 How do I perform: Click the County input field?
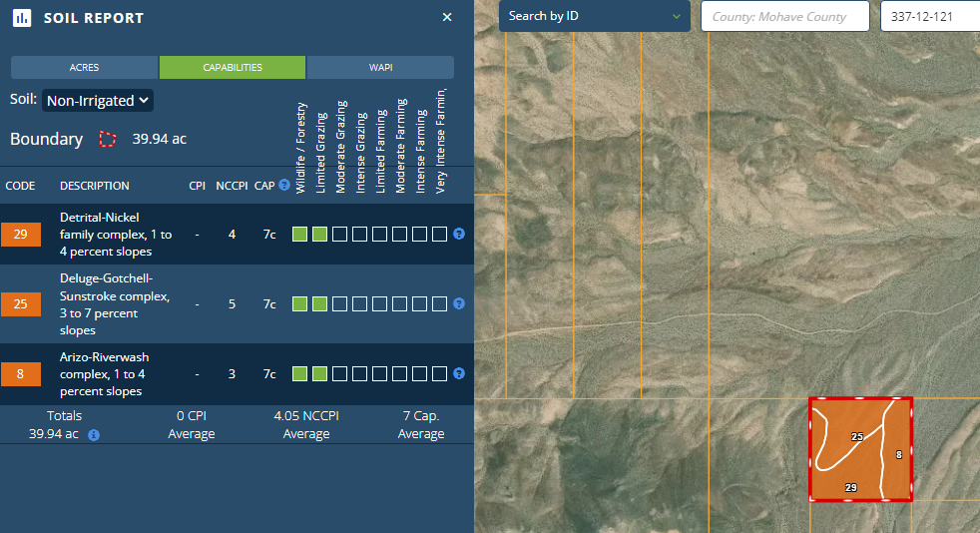pyautogui.click(x=784, y=16)
